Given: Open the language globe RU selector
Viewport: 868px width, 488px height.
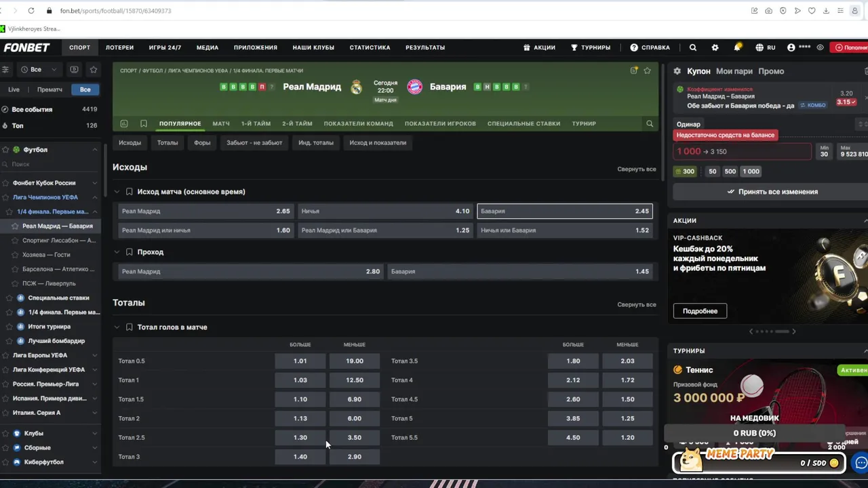Looking at the screenshot, I should tap(766, 47).
